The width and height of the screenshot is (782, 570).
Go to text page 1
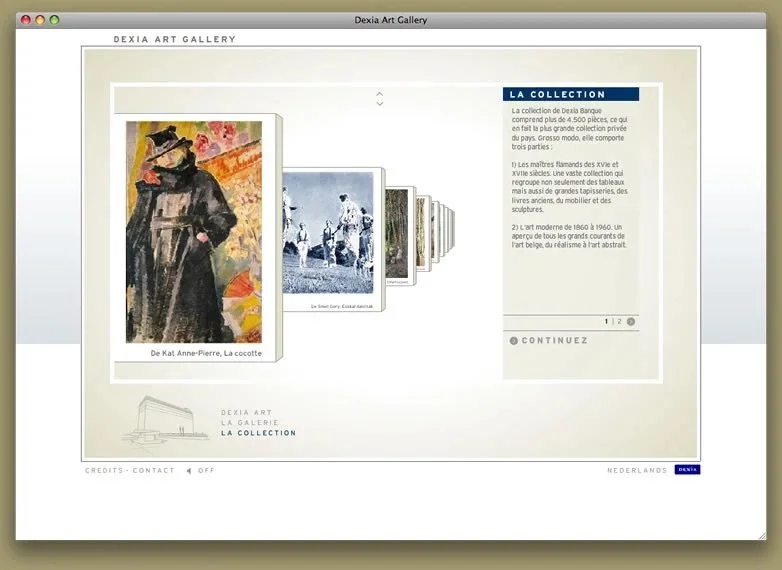coord(606,322)
